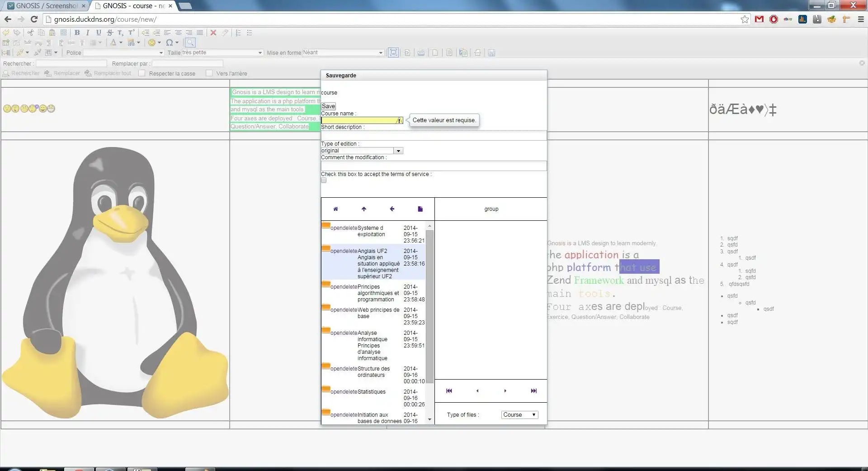The image size is (868, 471).
Task: Insert a numbered list
Action: tap(238, 33)
